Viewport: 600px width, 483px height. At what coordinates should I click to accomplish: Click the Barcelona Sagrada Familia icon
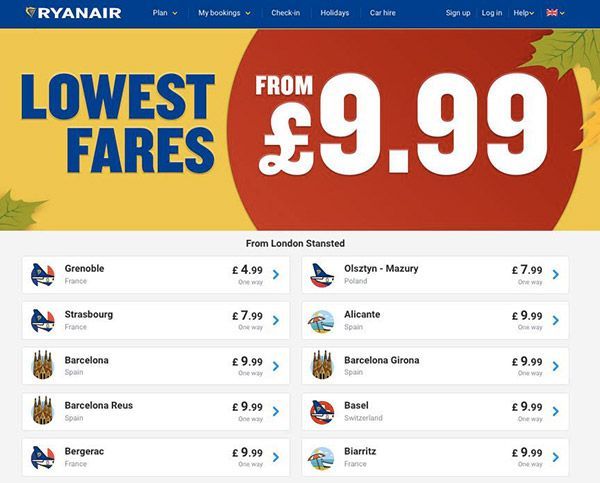(x=42, y=366)
